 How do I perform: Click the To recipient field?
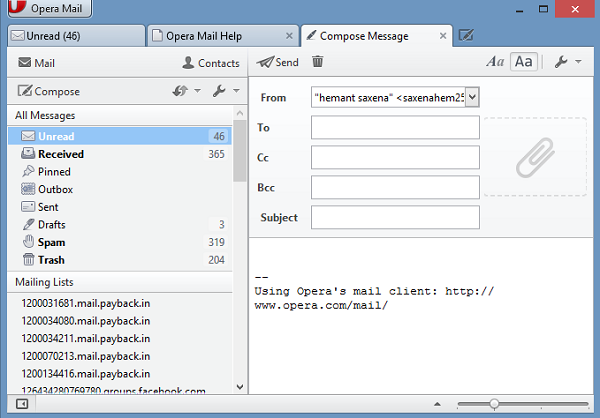click(395, 127)
